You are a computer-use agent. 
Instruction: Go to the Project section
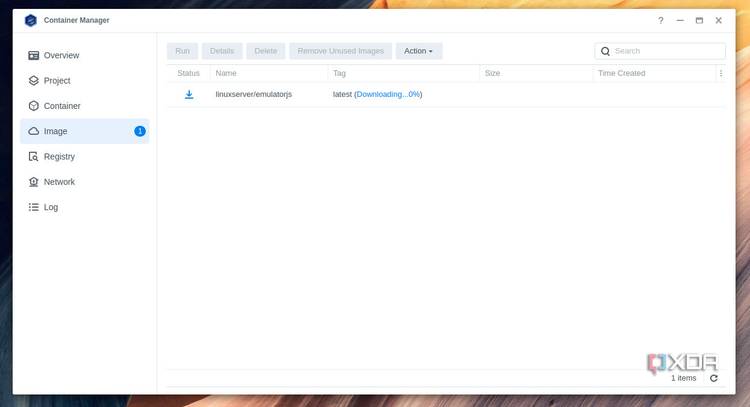pyautogui.click(x=85, y=81)
